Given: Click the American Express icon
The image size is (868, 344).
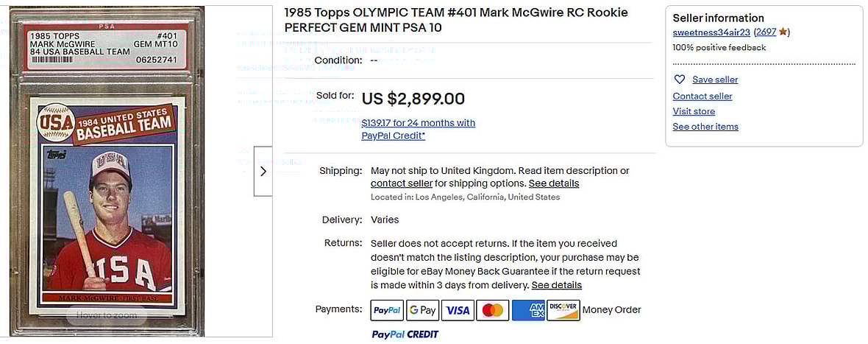Looking at the screenshot, I should tap(527, 310).
